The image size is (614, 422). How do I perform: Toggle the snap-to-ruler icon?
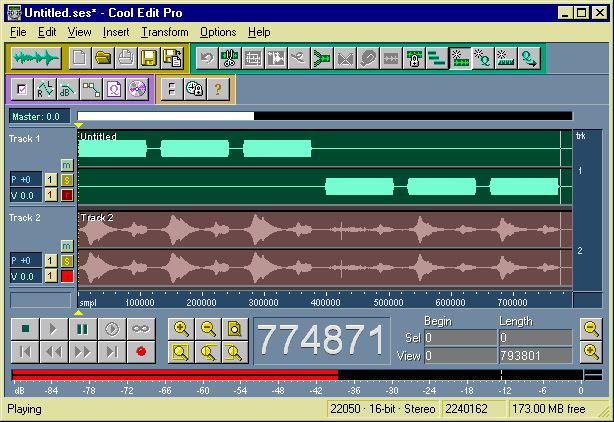(x=506, y=58)
